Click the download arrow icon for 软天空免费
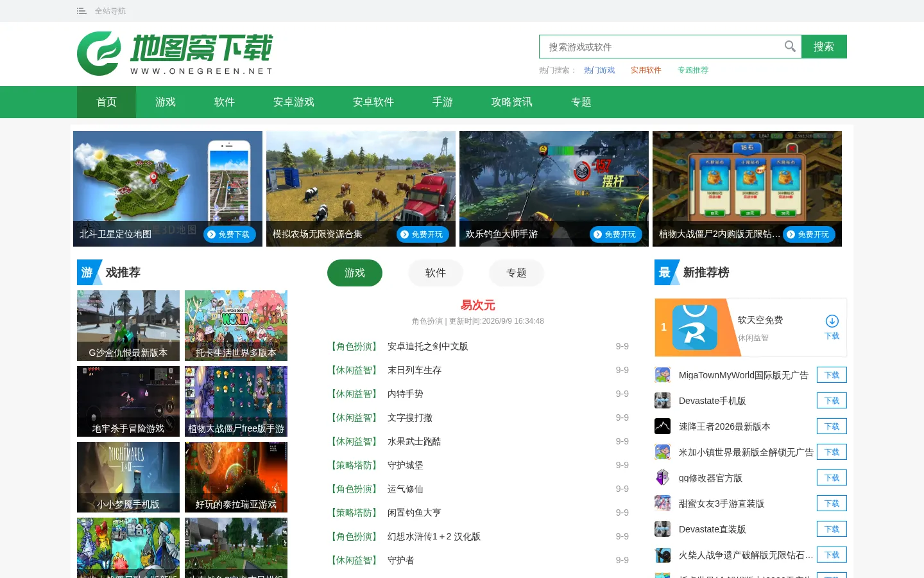This screenshot has width=924, height=578. 832,321
